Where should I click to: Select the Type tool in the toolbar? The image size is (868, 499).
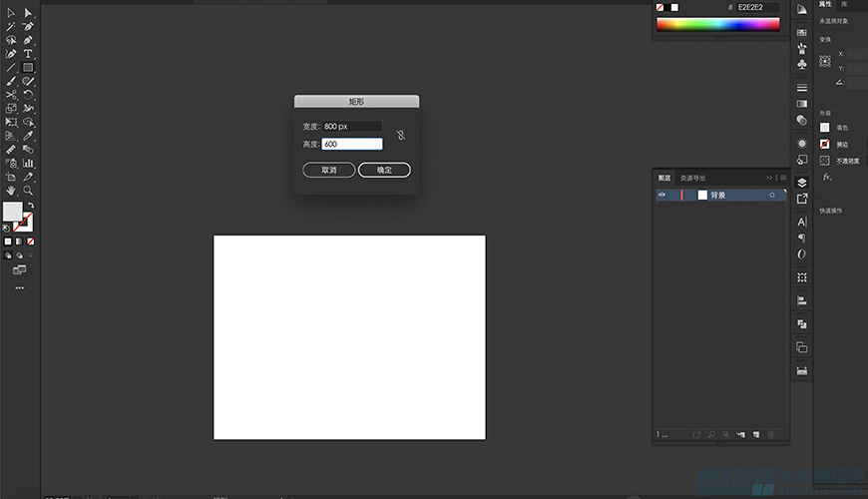(28, 54)
